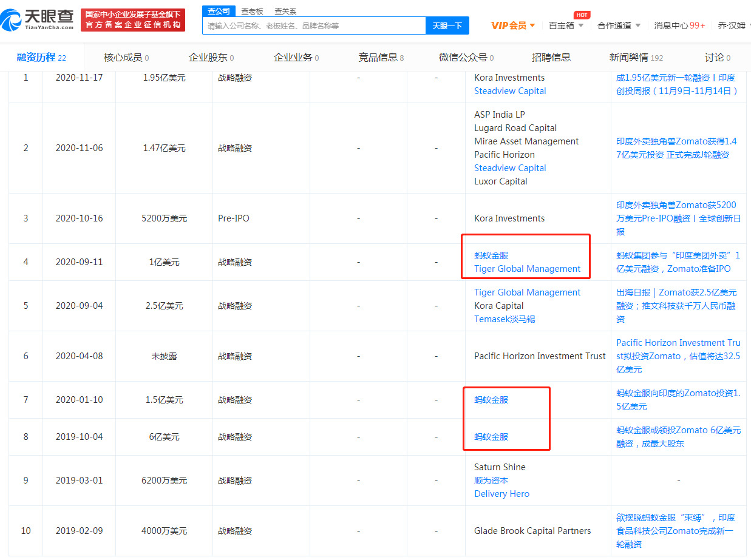This screenshot has width=751, height=560.
Task: Select the Lugard Road Capital text
Action: tap(515, 128)
